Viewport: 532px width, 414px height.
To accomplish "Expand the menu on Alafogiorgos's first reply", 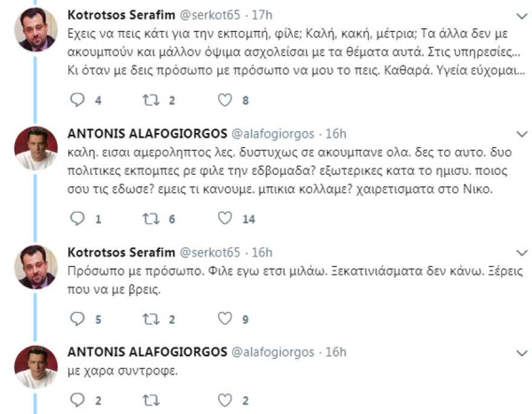I will click(x=521, y=135).
